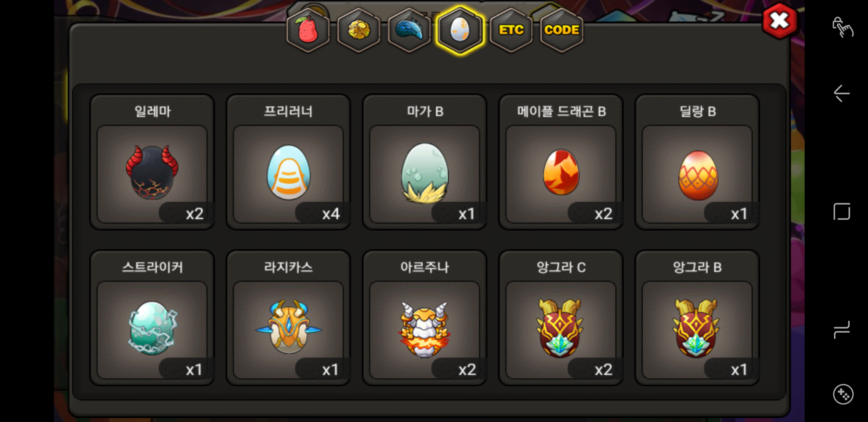Select the 프리러너 blue striped egg
Screen dimensions: 868x422
pyautogui.click(x=288, y=162)
